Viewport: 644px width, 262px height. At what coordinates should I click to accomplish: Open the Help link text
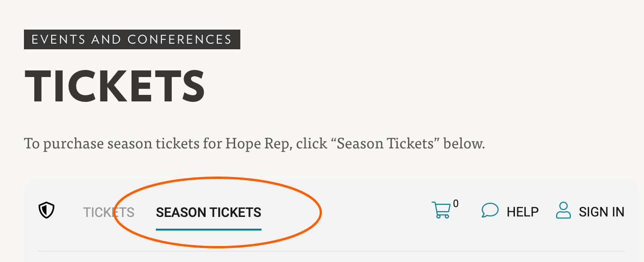[522, 212]
